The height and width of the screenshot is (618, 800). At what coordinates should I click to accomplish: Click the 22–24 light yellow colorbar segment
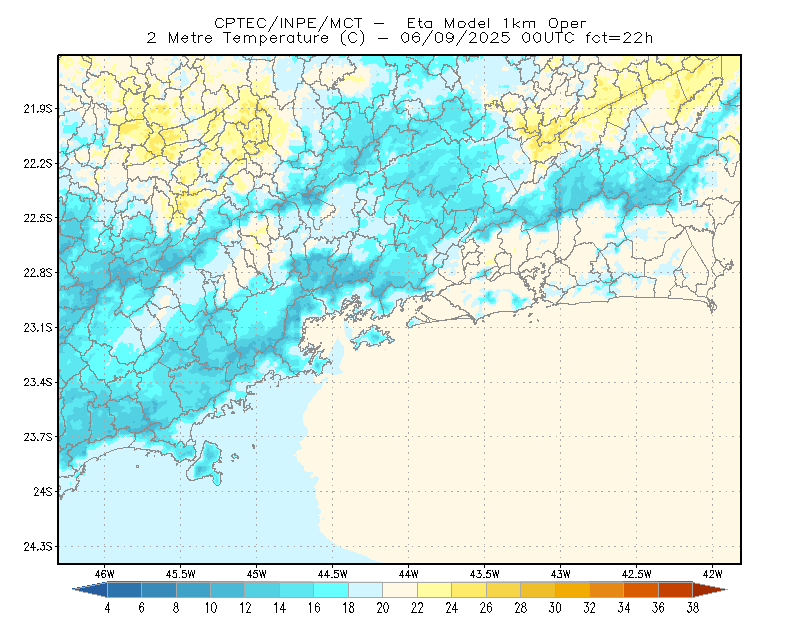click(435, 589)
